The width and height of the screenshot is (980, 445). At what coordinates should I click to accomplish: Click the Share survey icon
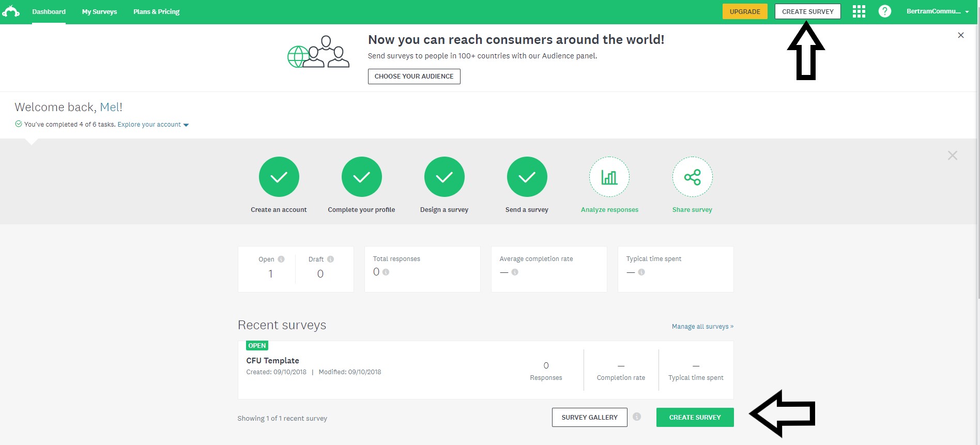click(692, 177)
